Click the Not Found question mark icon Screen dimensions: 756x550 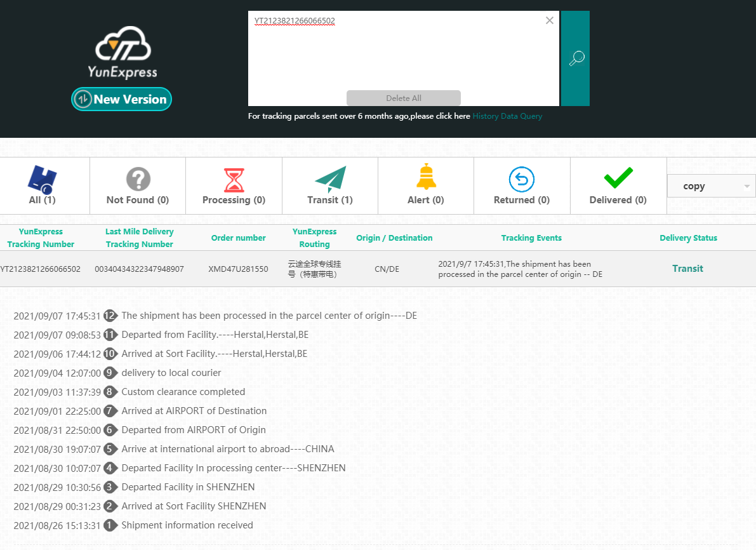pos(138,180)
